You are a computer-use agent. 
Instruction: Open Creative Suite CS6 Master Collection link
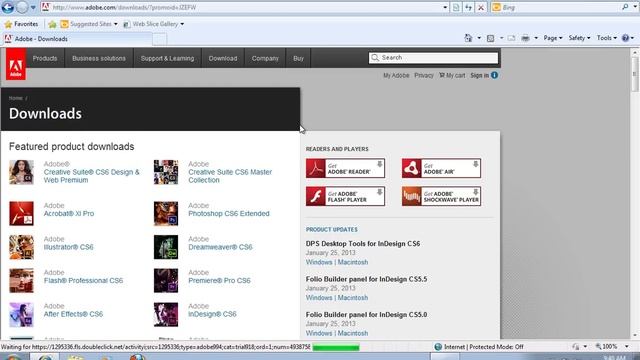point(230,176)
